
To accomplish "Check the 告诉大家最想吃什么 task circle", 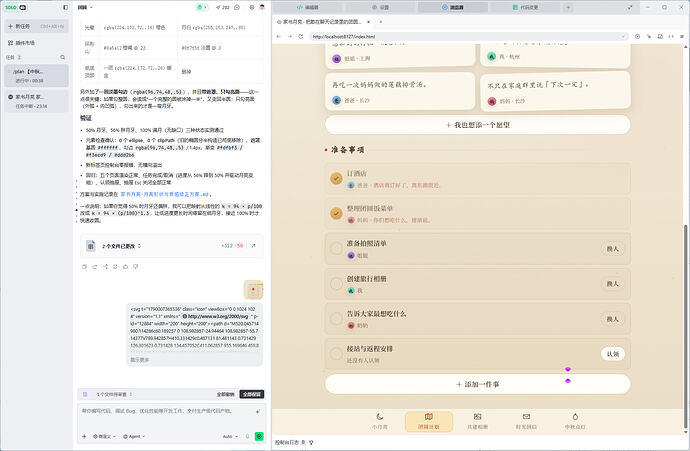I will (336, 318).
